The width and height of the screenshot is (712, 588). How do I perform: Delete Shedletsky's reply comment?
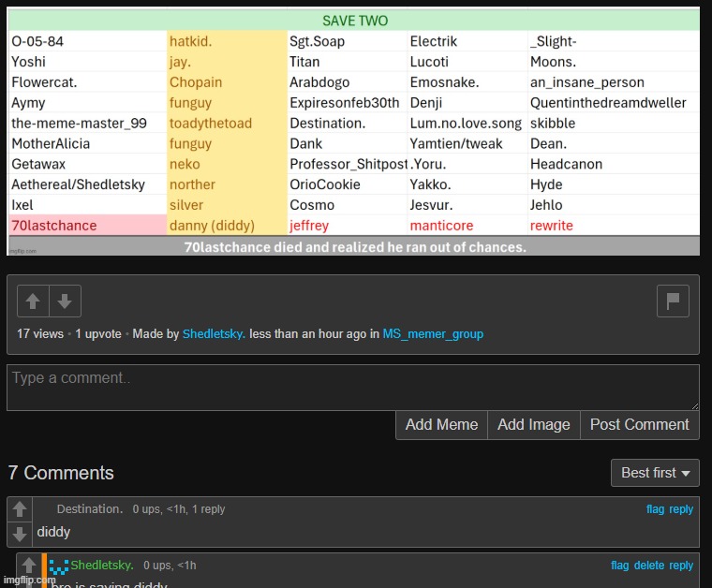click(649, 566)
